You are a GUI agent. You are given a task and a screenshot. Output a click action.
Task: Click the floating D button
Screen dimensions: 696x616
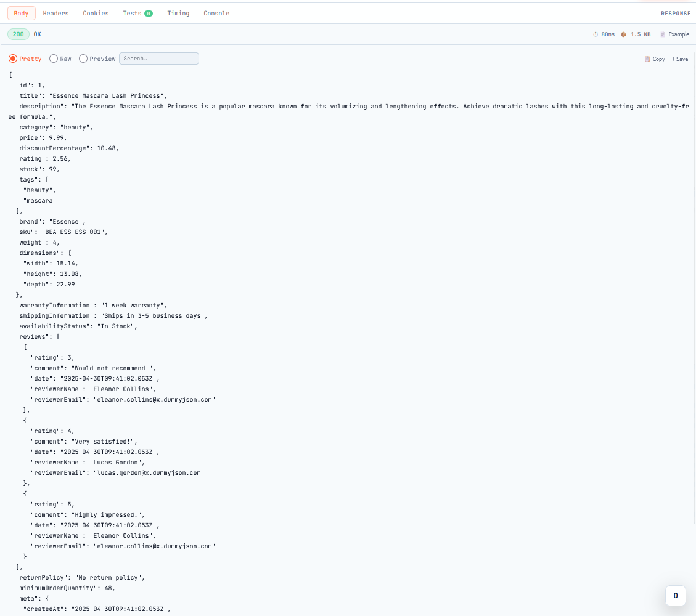(x=676, y=596)
